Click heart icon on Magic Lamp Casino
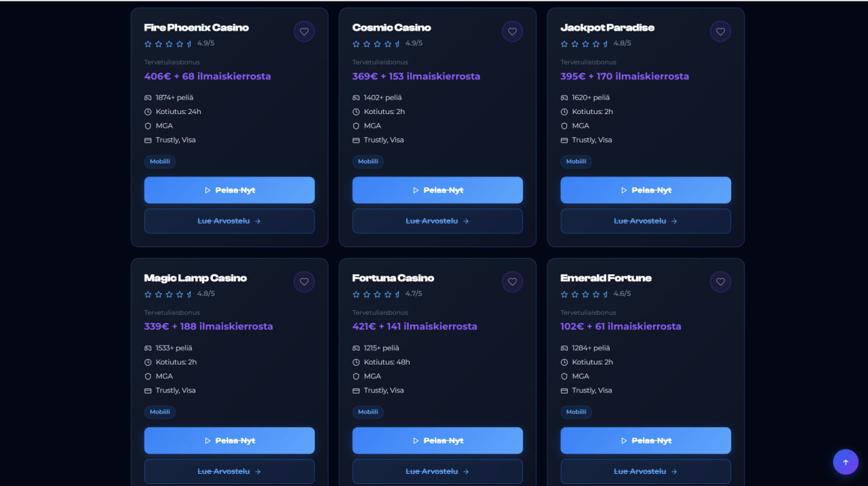The image size is (868, 486). [x=304, y=282]
